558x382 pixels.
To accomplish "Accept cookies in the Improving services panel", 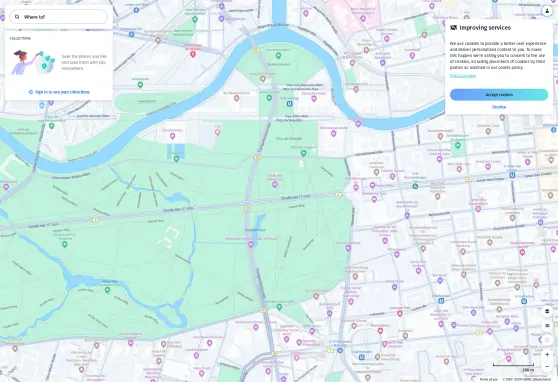I will 499,95.
